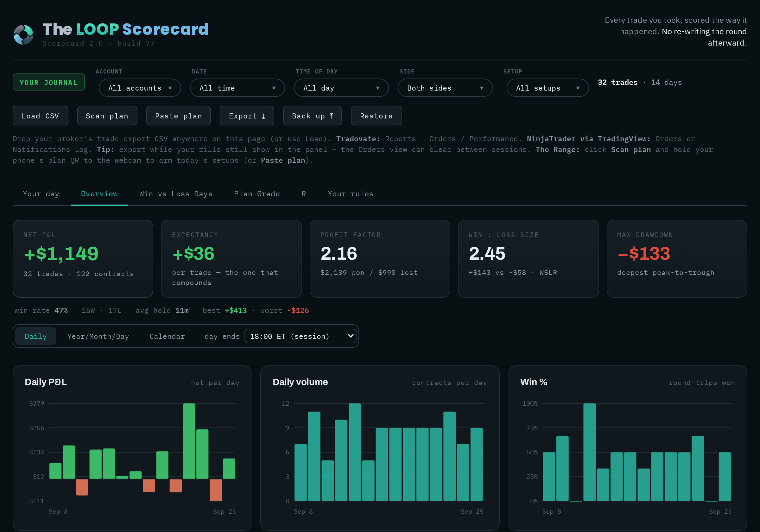Click the Expectancy +$36 card
The width and height of the screenshot is (760, 532).
pyautogui.click(x=231, y=258)
